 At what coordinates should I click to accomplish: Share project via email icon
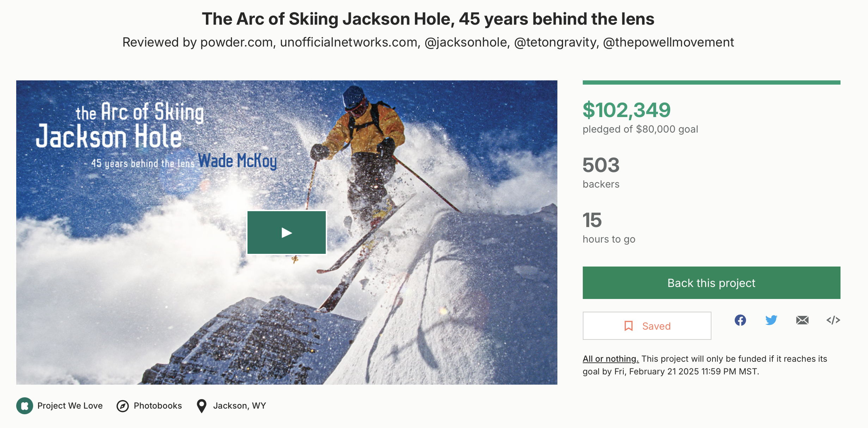tap(802, 320)
